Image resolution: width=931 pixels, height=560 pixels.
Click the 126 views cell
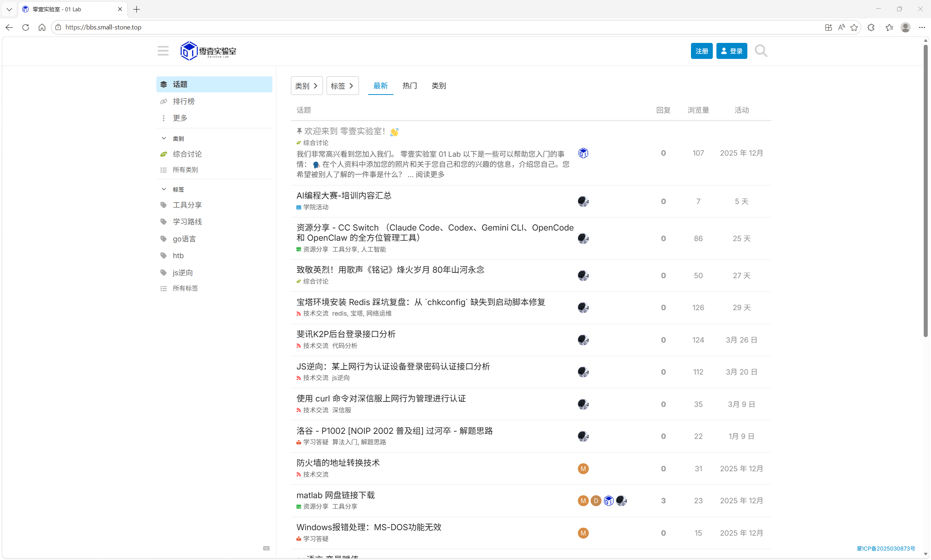(x=698, y=308)
